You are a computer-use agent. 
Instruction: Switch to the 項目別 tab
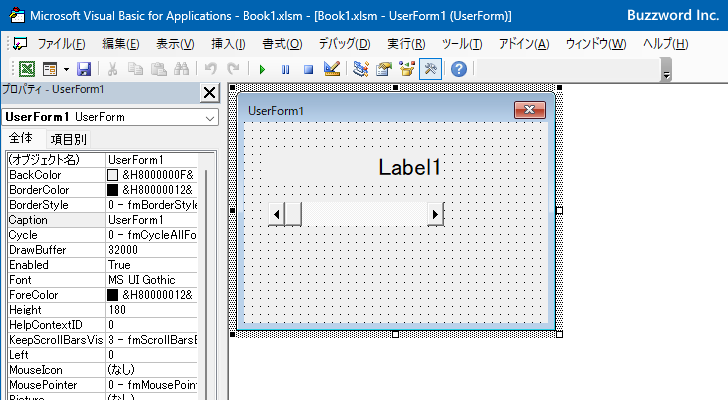(68, 139)
